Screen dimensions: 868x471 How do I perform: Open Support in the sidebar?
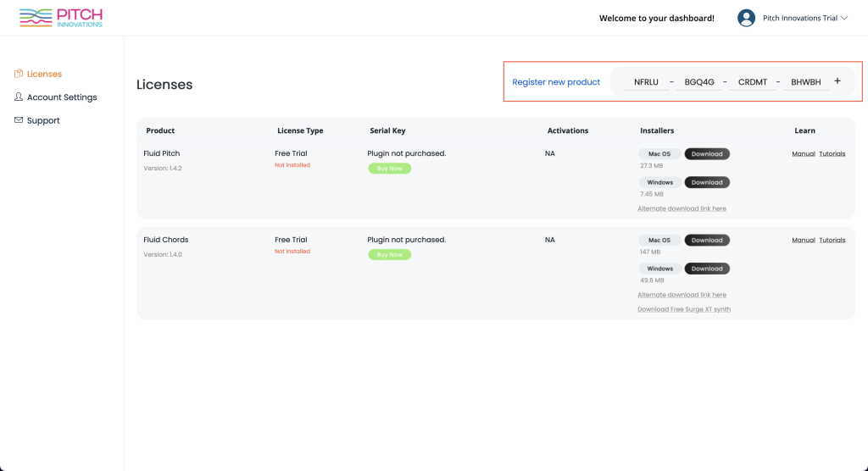(x=43, y=120)
